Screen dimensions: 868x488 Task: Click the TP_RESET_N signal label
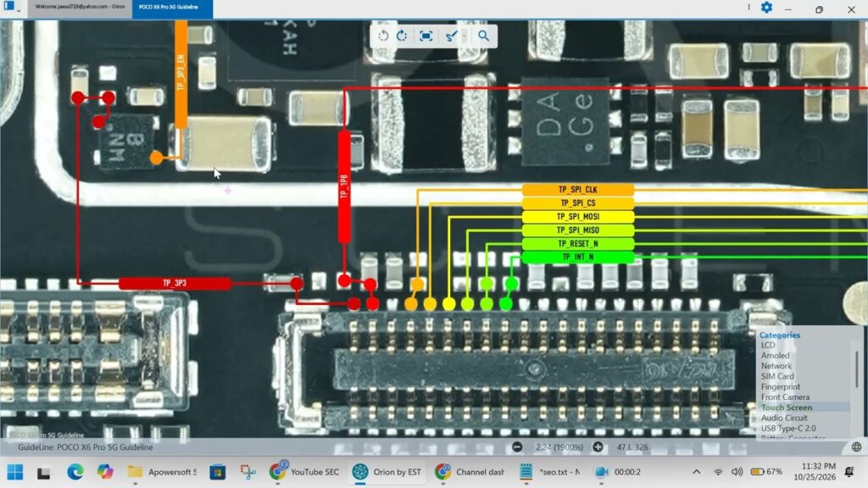pyautogui.click(x=578, y=244)
